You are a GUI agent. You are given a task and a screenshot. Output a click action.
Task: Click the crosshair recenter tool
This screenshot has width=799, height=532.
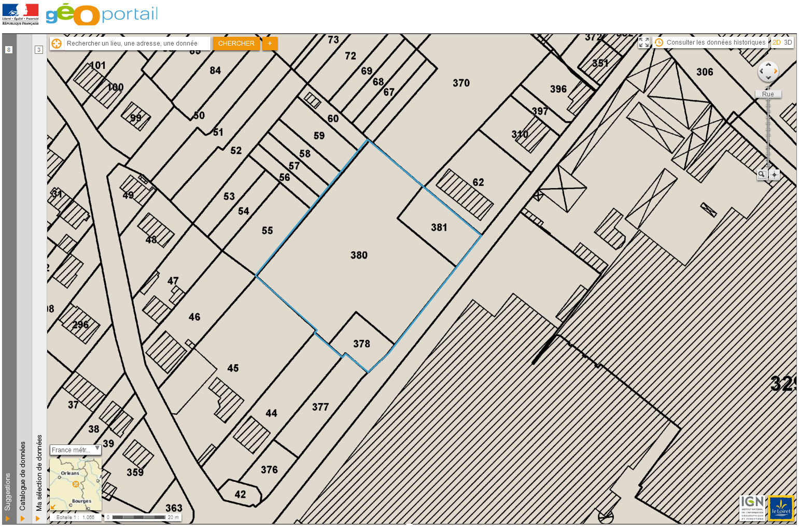coord(774,175)
